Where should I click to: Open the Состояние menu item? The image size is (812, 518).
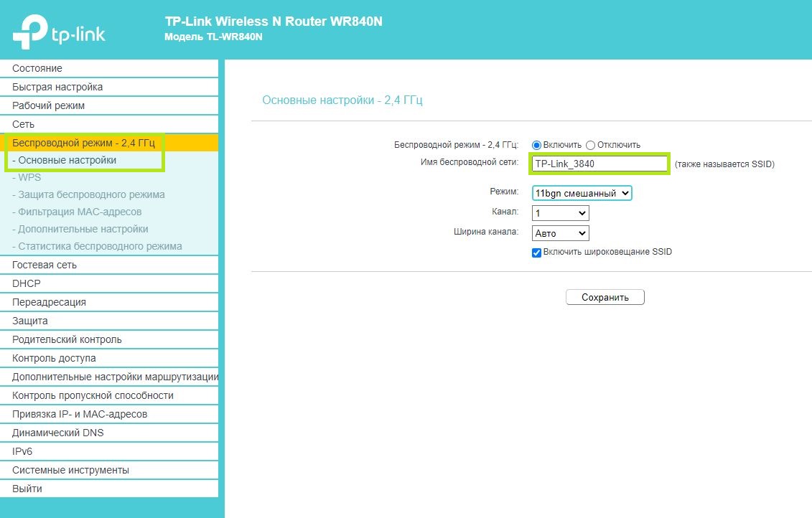coord(37,68)
